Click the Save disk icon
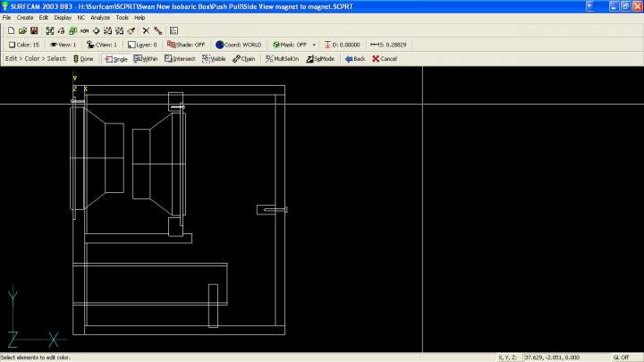The height and width of the screenshot is (362, 644). [x=34, y=30]
